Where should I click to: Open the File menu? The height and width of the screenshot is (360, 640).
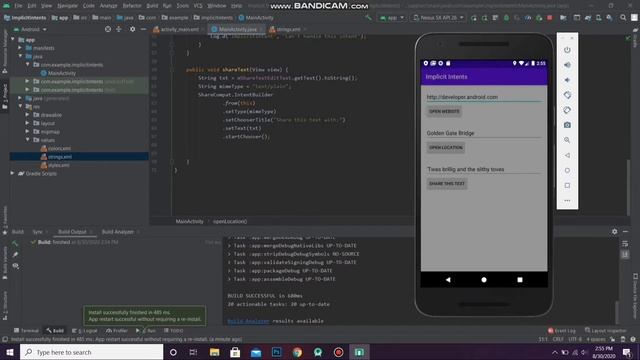pyautogui.click(x=18, y=6)
